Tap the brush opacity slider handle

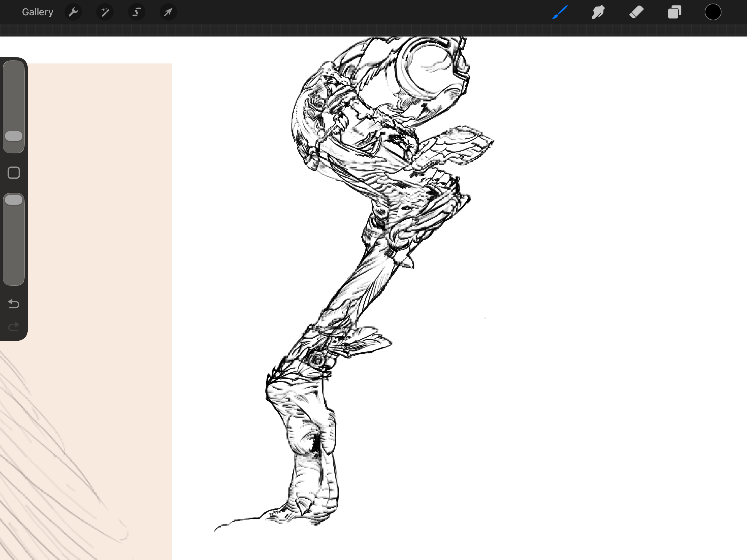click(x=14, y=200)
